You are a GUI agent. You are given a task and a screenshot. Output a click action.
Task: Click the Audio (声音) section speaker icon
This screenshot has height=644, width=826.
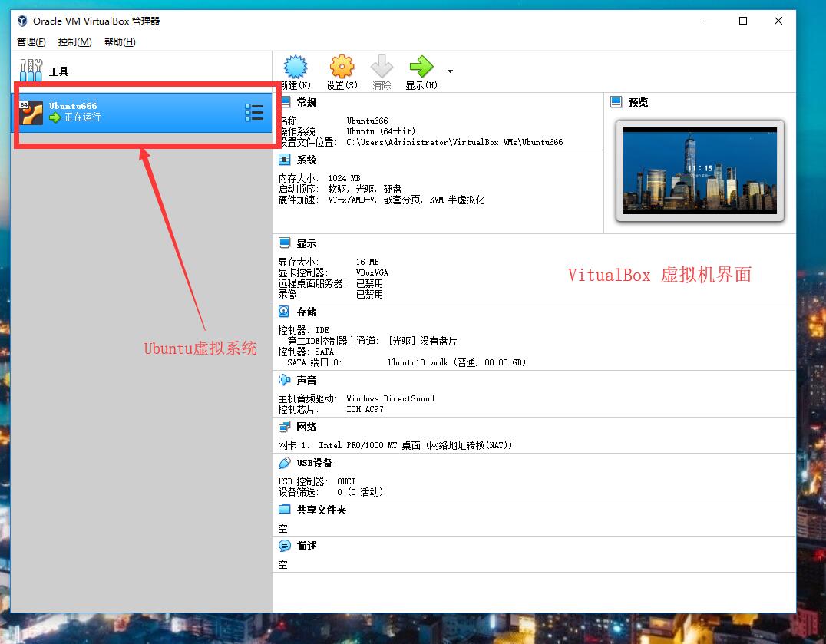click(x=285, y=380)
